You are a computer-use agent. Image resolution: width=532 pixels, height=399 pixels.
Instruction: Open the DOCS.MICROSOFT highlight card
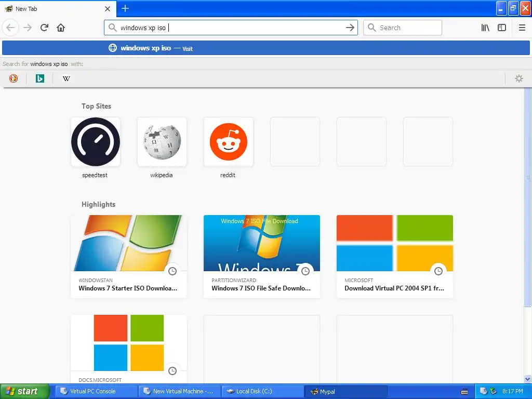coord(129,350)
